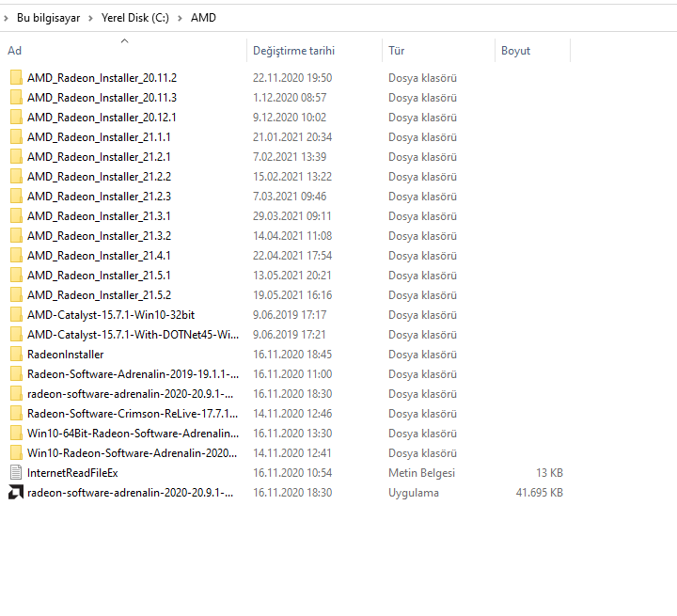
Task: Click folder icon of AMD_Radeon_Installer_20.11.2
Action: click(16, 78)
